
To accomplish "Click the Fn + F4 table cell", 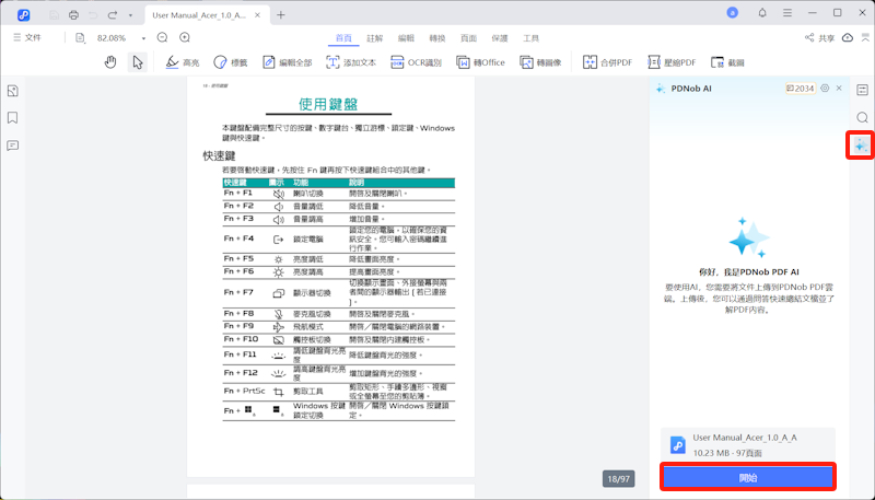I will [x=239, y=238].
